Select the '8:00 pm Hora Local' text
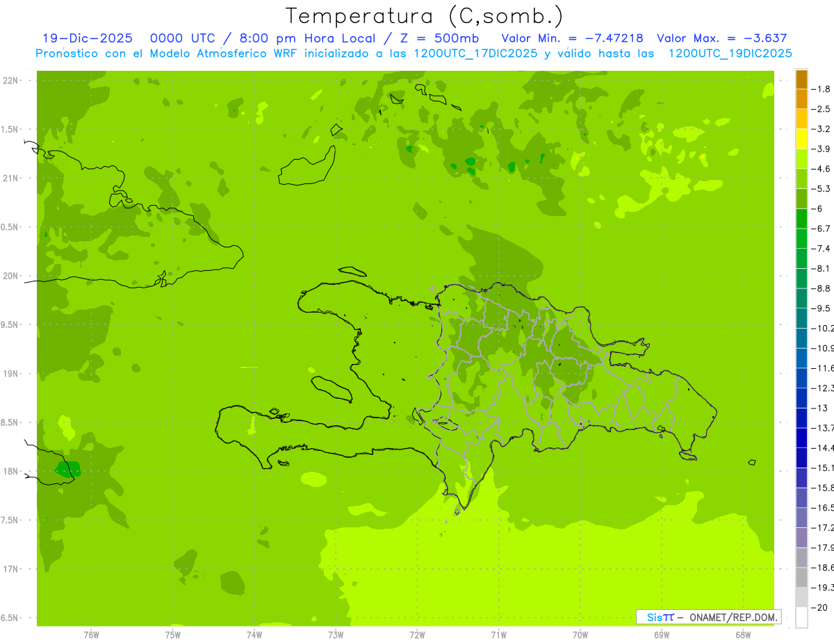Image resolution: width=834 pixels, height=644 pixels. click(309, 39)
